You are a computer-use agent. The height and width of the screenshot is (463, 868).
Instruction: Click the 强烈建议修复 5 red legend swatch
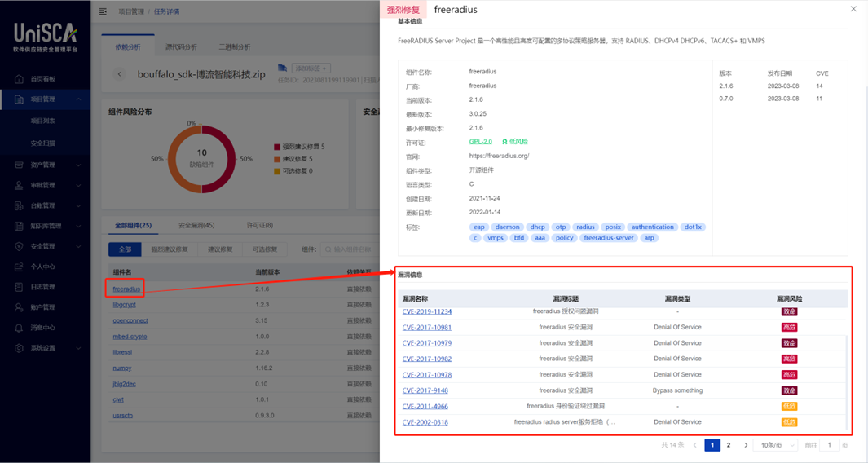[x=277, y=147]
